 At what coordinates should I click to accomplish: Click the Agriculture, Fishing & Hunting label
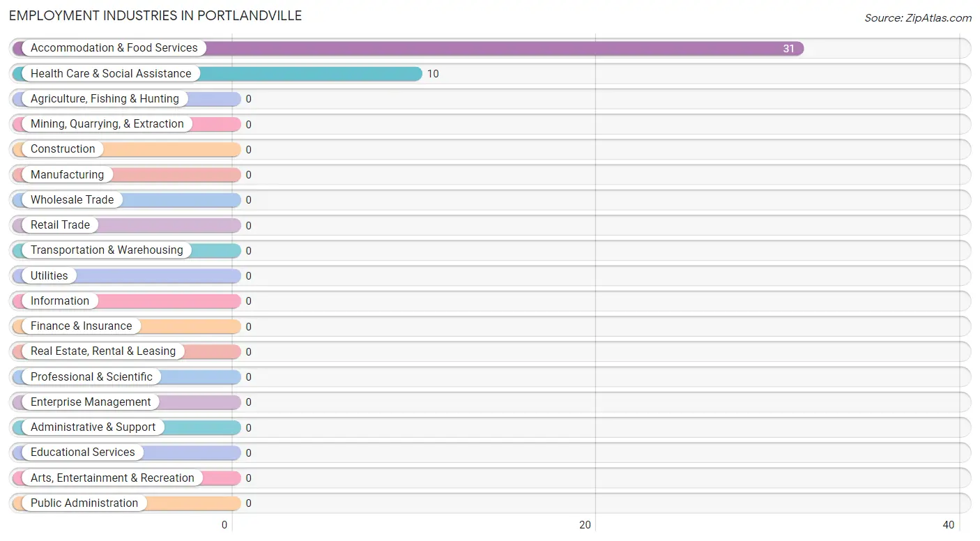pos(105,99)
